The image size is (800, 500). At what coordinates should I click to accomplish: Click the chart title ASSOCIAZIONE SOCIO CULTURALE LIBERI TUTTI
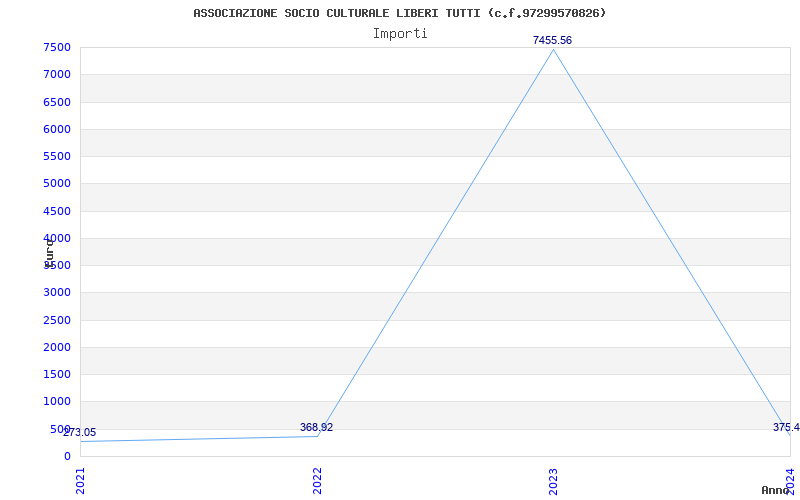(x=399, y=13)
